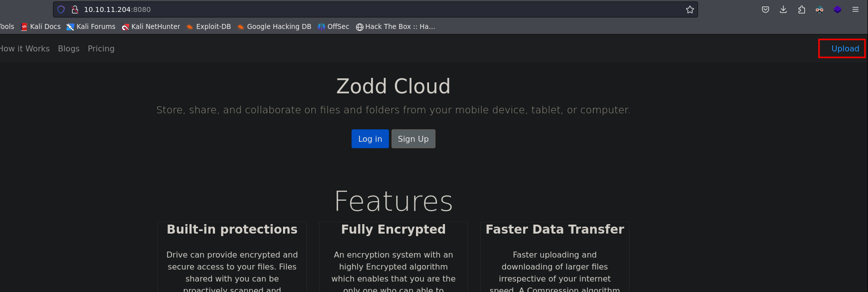This screenshot has width=868, height=292.
Task: Open the OffSec bookmark
Action: click(x=333, y=26)
